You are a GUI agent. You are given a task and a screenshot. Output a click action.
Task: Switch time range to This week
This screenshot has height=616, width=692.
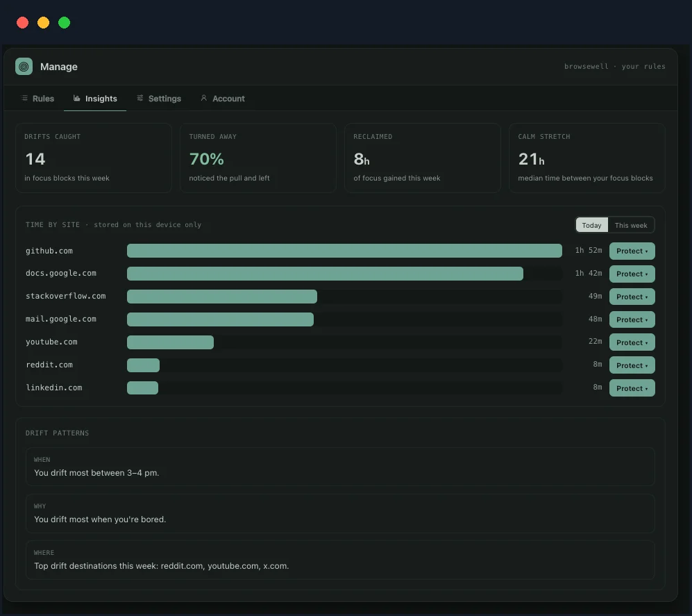click(x=631, y=225)
